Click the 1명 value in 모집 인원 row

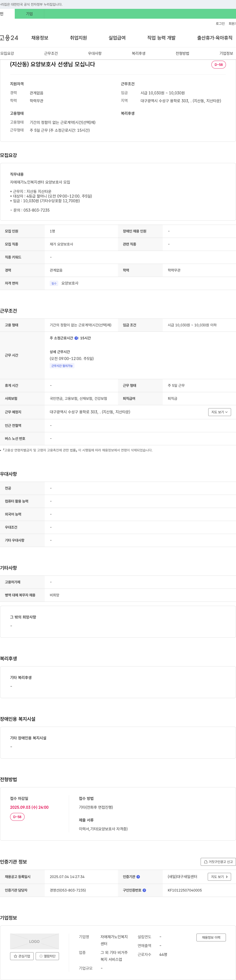pos(52,231)
